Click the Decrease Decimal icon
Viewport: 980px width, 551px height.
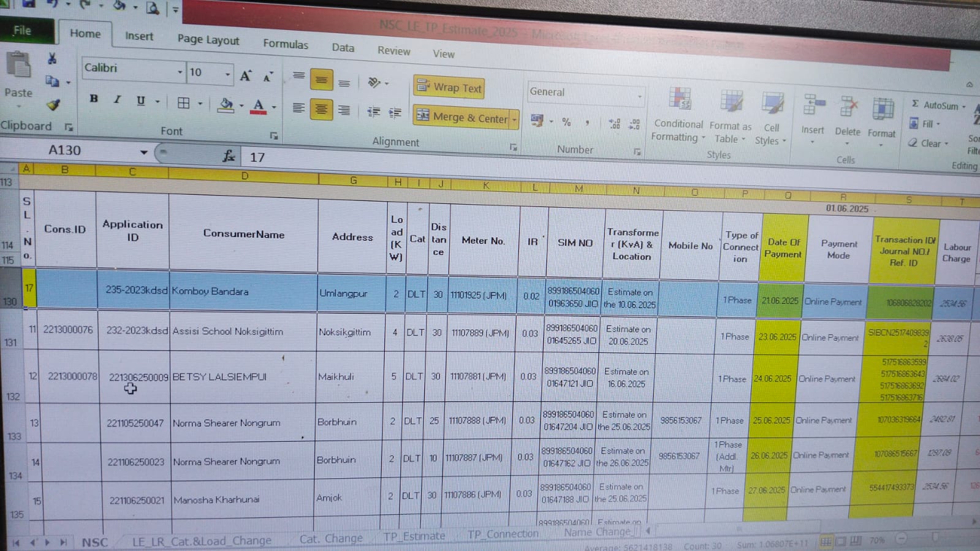[x=634, y=124]
